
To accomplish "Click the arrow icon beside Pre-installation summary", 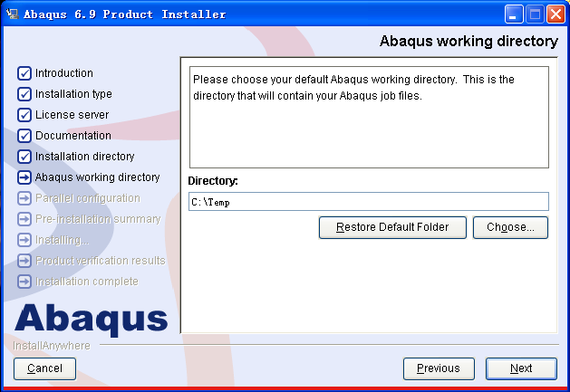I will (x=24, y=219).
